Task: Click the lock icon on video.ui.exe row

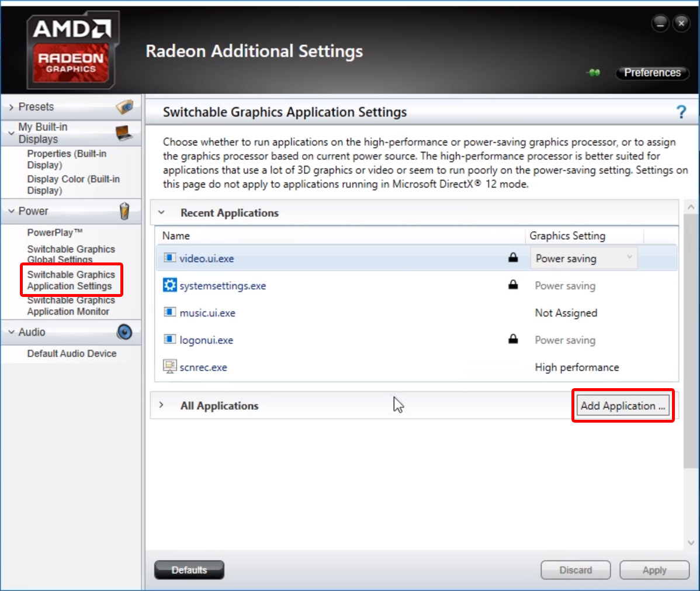Action: pos(514,257)
